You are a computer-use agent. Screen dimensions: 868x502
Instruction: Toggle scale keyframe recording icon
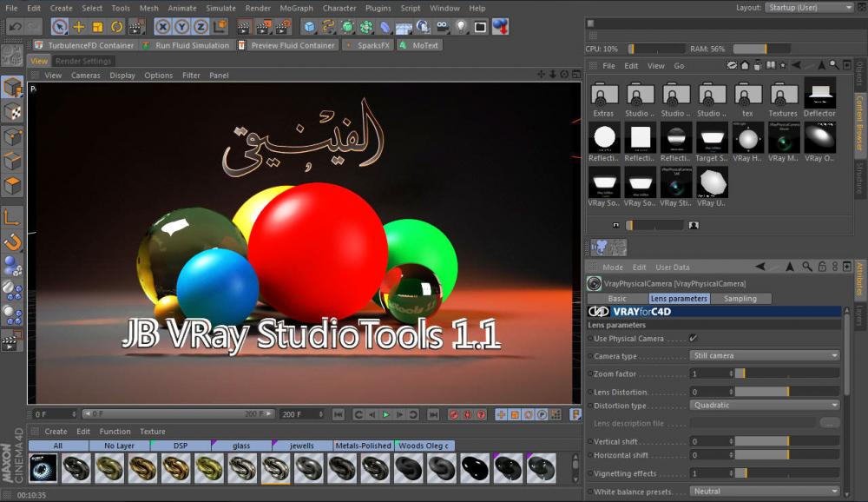(515, 414)
